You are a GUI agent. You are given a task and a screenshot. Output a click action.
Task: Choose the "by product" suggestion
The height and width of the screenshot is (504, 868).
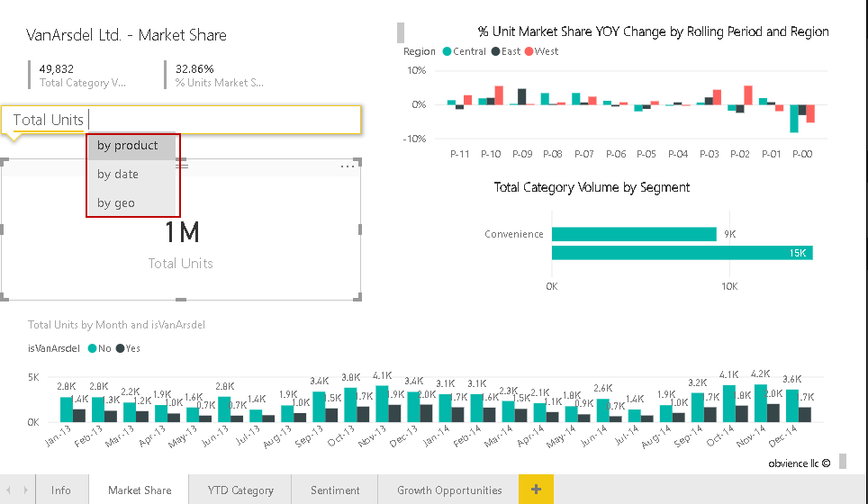pos(128,146)
